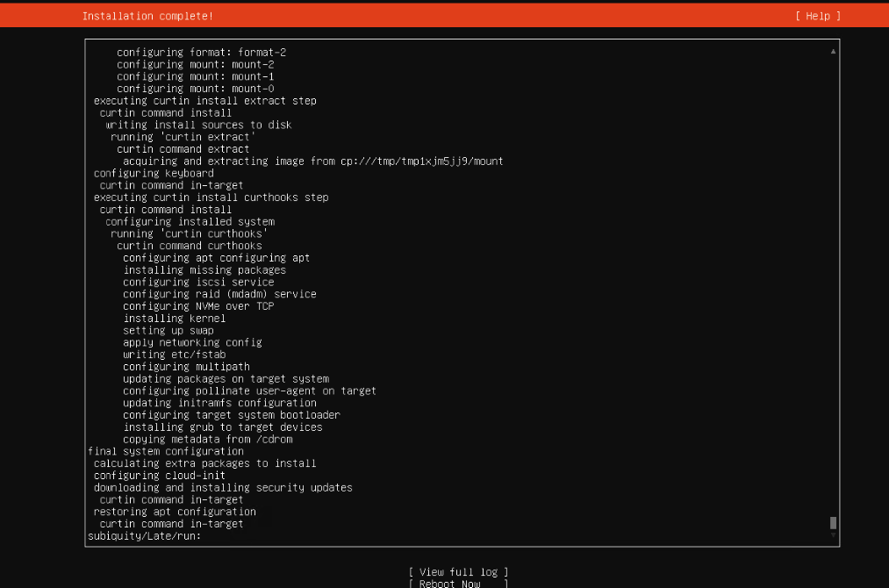Select 'writing etc/fstab' log line
This screenshot has width=889, height=588.
tap(174, 355)
